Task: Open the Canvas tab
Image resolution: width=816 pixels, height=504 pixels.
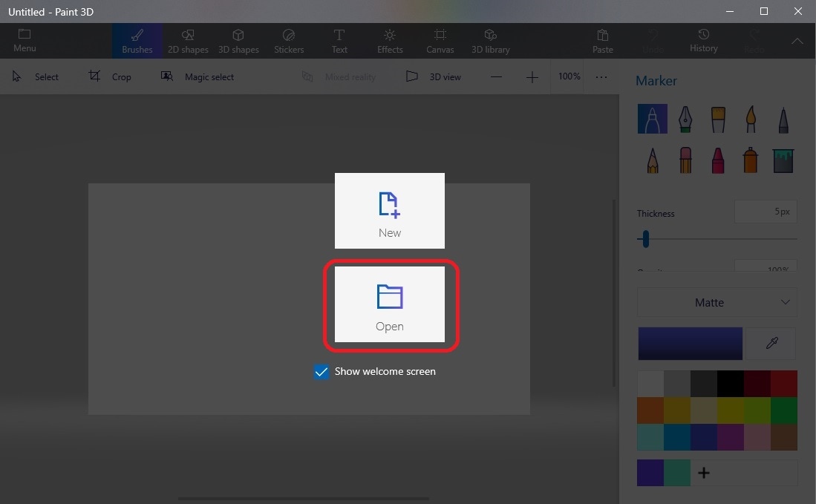Action: coord(440,41)
